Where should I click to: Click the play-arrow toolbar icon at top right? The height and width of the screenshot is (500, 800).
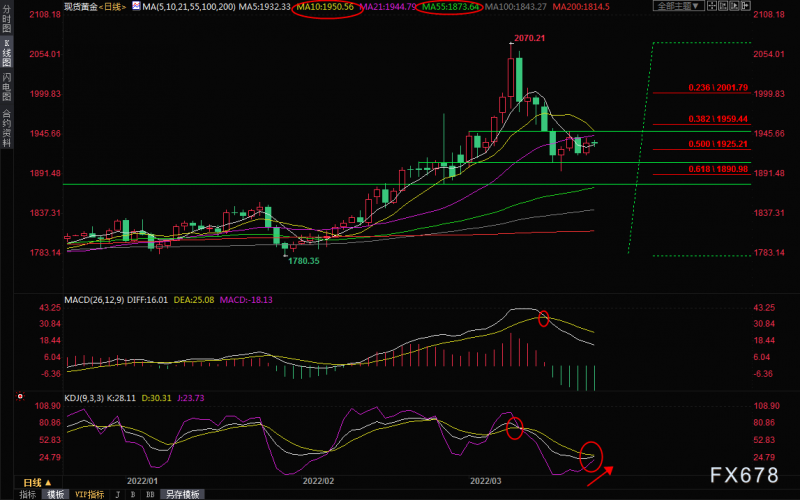(x=734, y=6)
